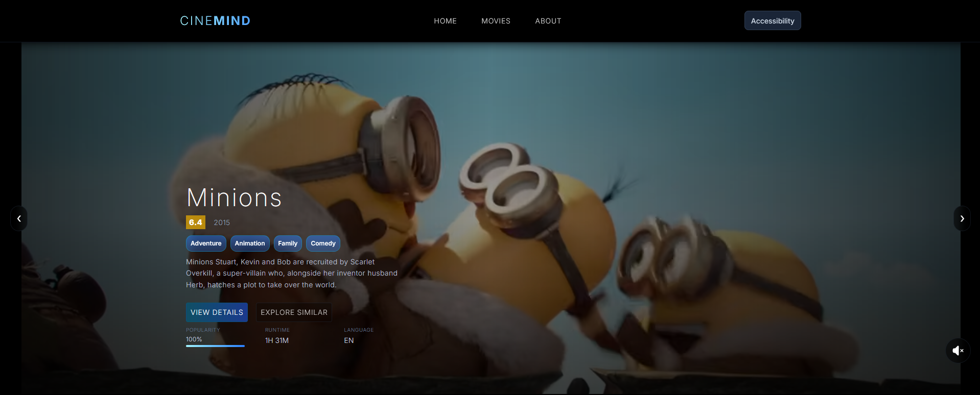Click the 6.4 rating badge
Image resolution: width=980 pixels, height=395 pixels.
196,222
